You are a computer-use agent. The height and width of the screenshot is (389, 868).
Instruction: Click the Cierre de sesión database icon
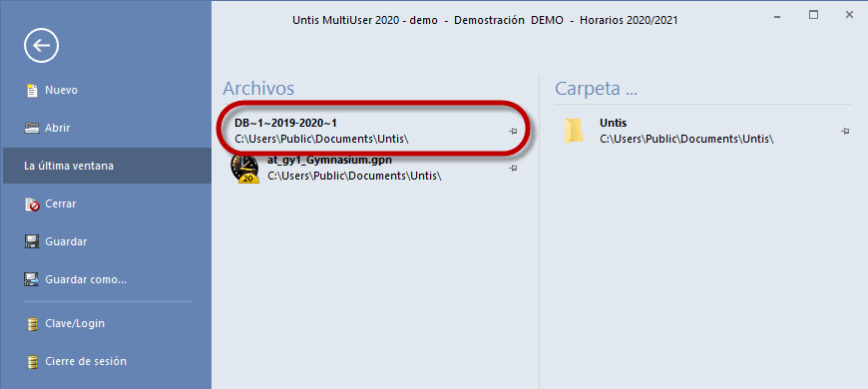[x=32, y=362]
